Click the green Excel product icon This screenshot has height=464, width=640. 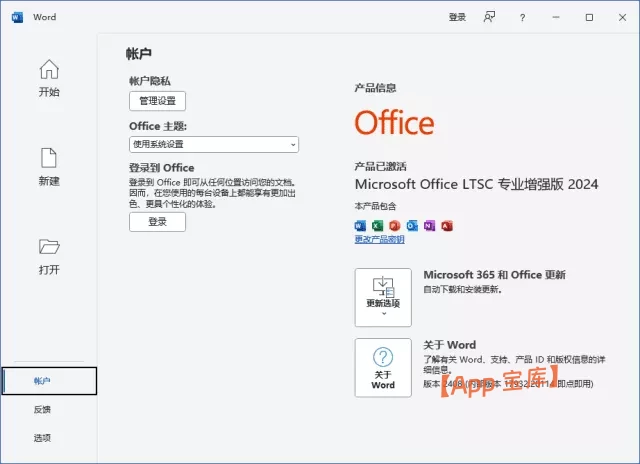coord(378,226)
